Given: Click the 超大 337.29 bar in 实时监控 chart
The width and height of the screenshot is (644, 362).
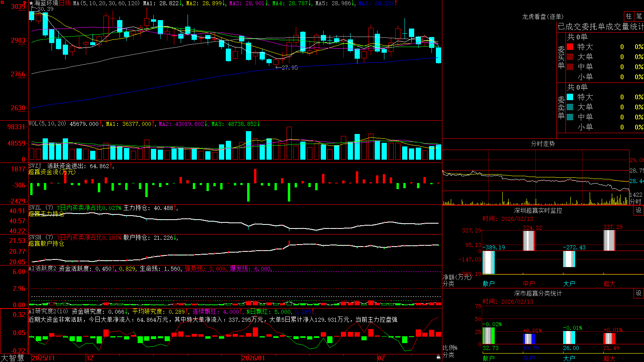Looking at the screenshot, I should [609, 240].
